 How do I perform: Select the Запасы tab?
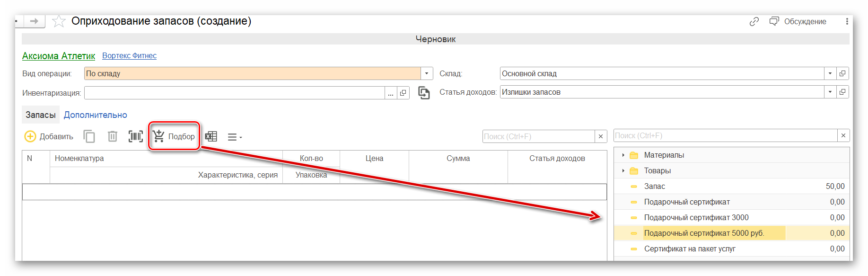click(40, 115)
